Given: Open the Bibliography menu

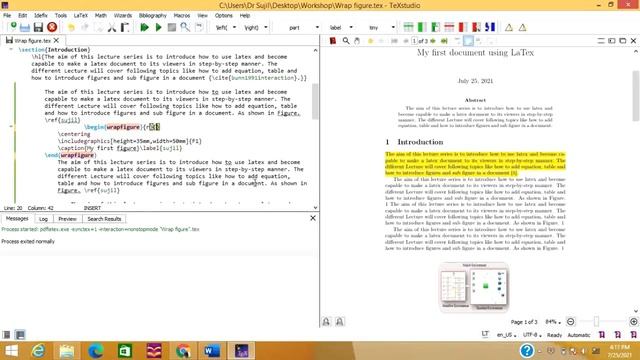Looking at the screenshot, I should (153, 16).
